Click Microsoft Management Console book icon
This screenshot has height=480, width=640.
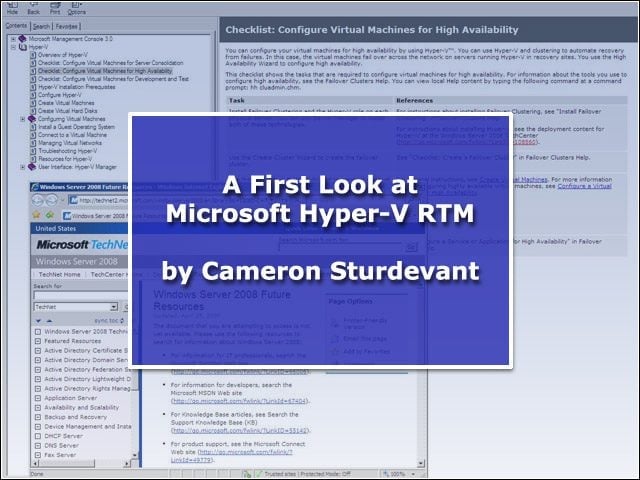pos(22,39)
